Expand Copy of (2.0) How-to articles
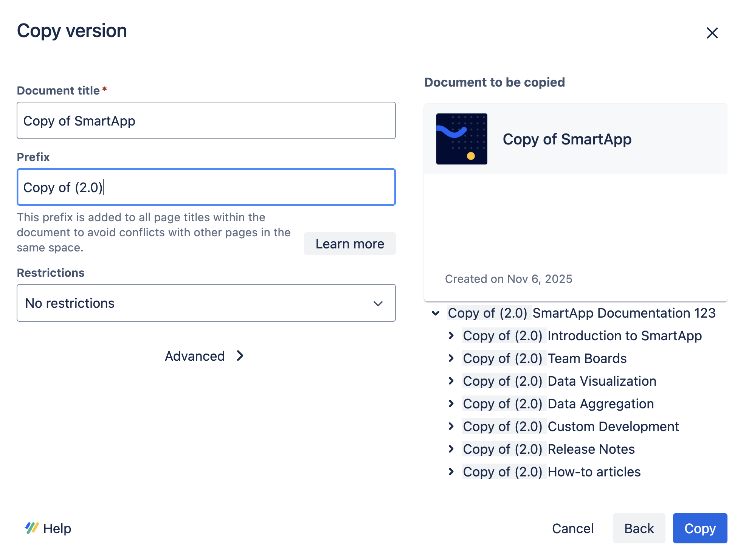This screenshot has width=746, height=560. [451, 472]
